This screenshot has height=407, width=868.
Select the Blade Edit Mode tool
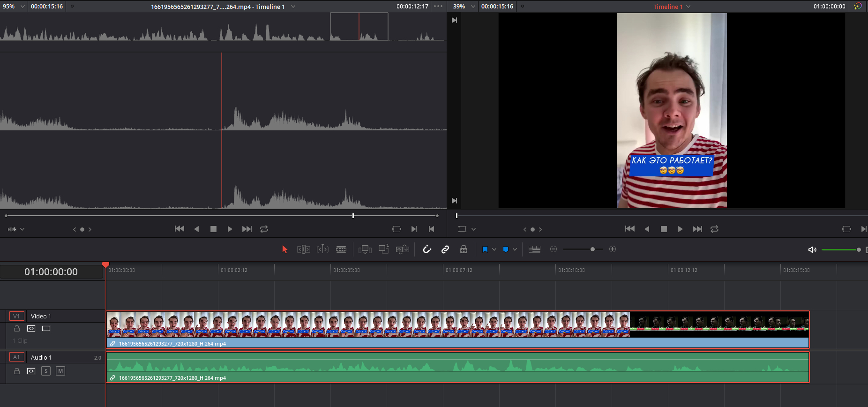coord(341,249)
